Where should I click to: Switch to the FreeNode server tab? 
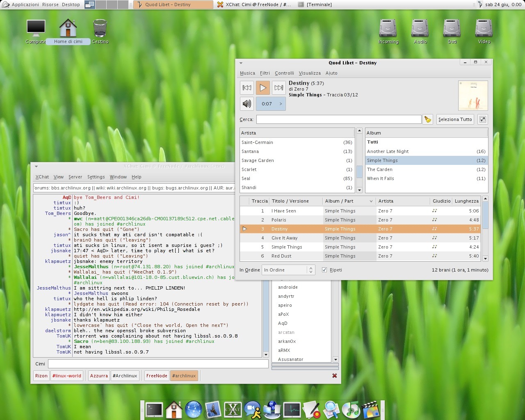pos(157,376)
